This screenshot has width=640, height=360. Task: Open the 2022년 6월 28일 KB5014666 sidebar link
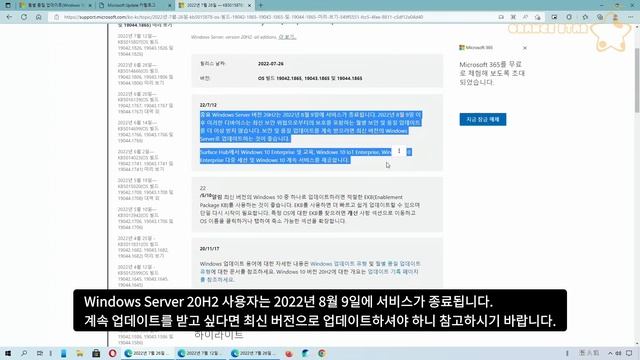(145, 74)
